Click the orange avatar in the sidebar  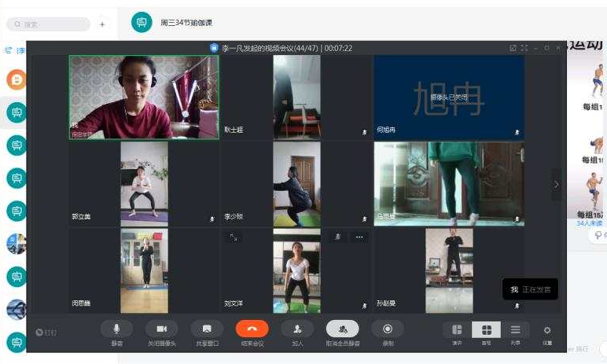tap(17, 79)
